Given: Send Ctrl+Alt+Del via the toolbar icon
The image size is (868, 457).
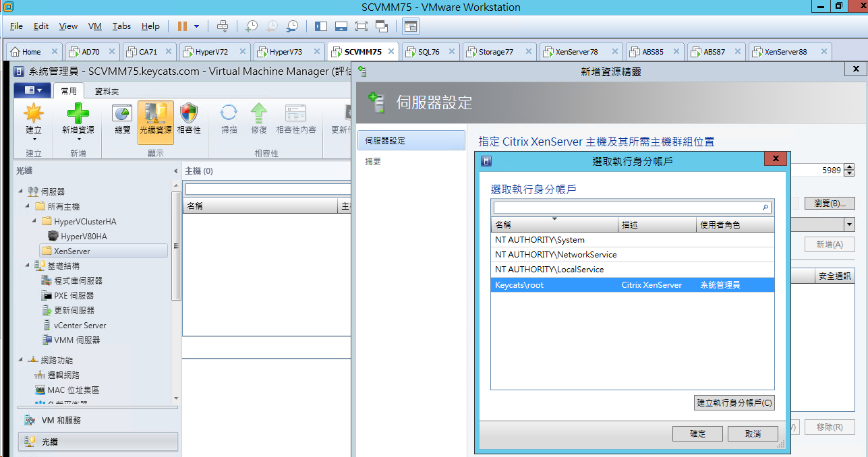Looking at the screenshot, I should [x=223, y=26].
